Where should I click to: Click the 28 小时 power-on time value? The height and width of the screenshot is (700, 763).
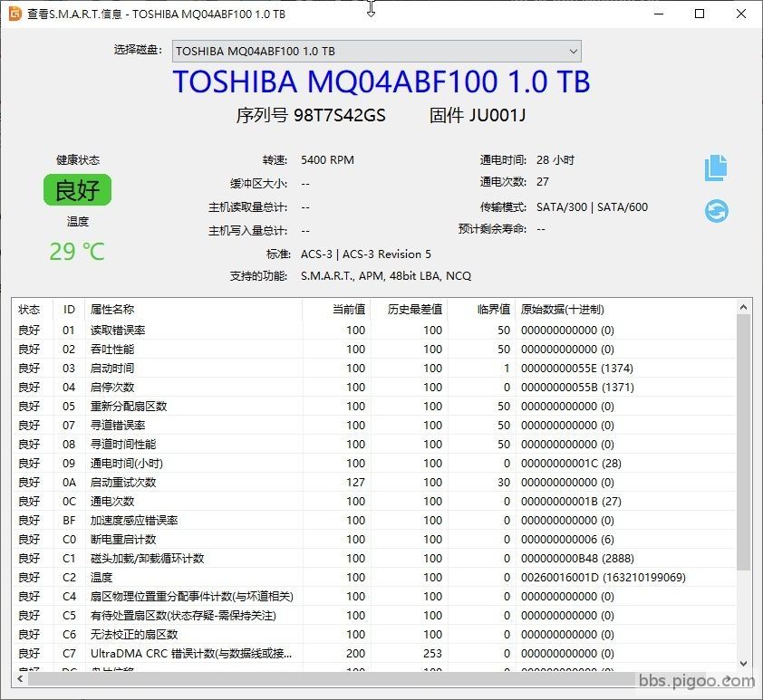pyautogui.click(x=555, y=160)
